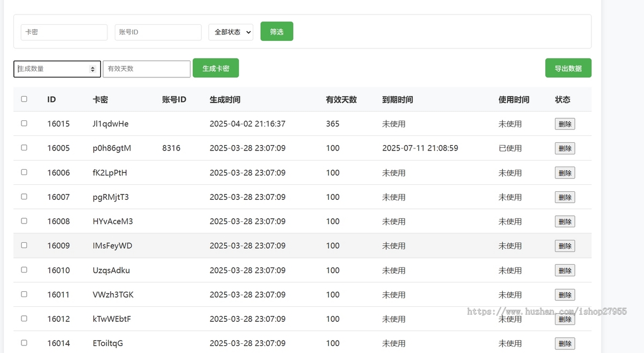Viewport: 644px width, 353px height.
Task: Select card code Jl1qdwHe
Action: coord(111,124)
